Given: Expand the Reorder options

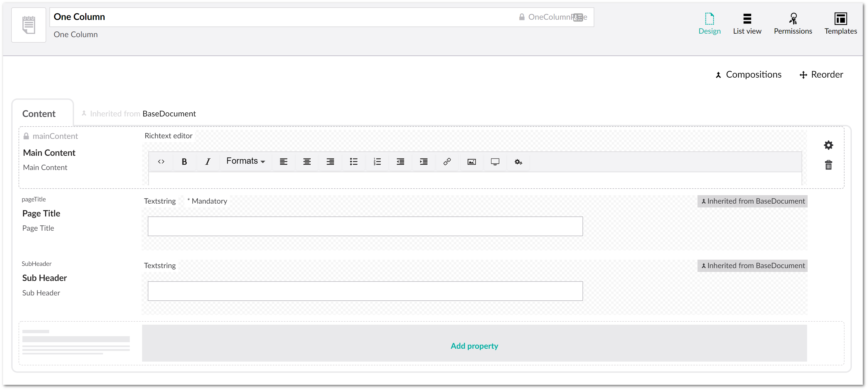Looking at the screenshot, I should tap(822, 75).
